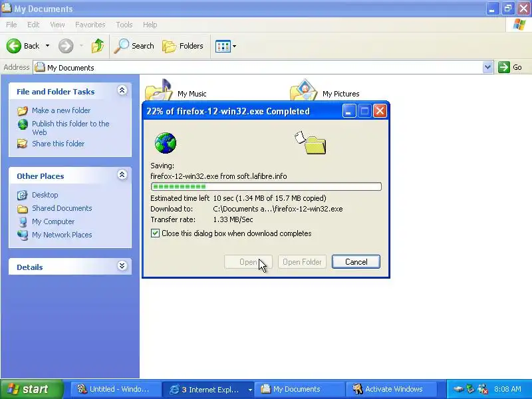The height and width of the screenshot is (399, 532).
Task: Open My Network Places link
Action: (62, 235)
